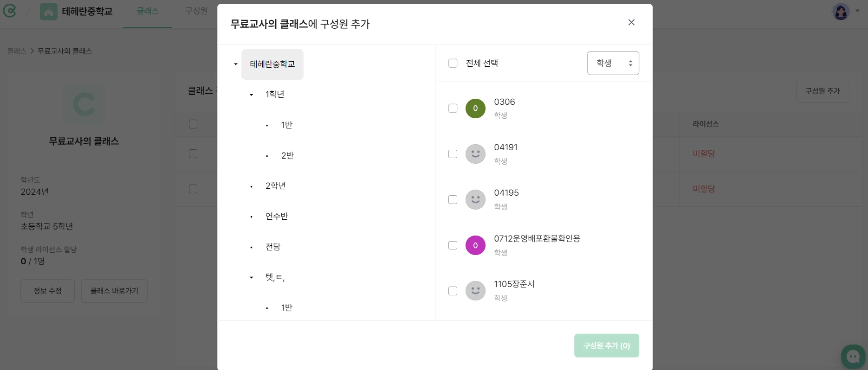The width and height of the screenshot is (868, 370).
Task: Tick the checkbox for 1105장준서
Action: 453,291
